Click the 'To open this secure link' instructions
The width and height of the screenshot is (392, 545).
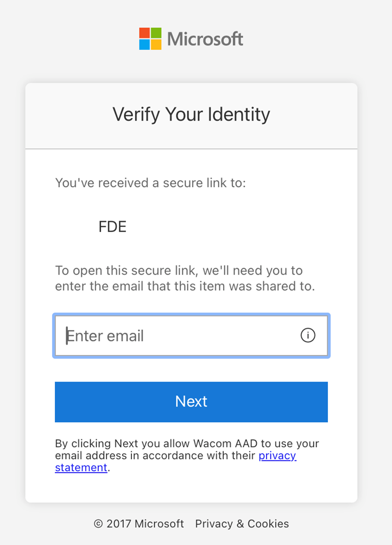[185, 278]
